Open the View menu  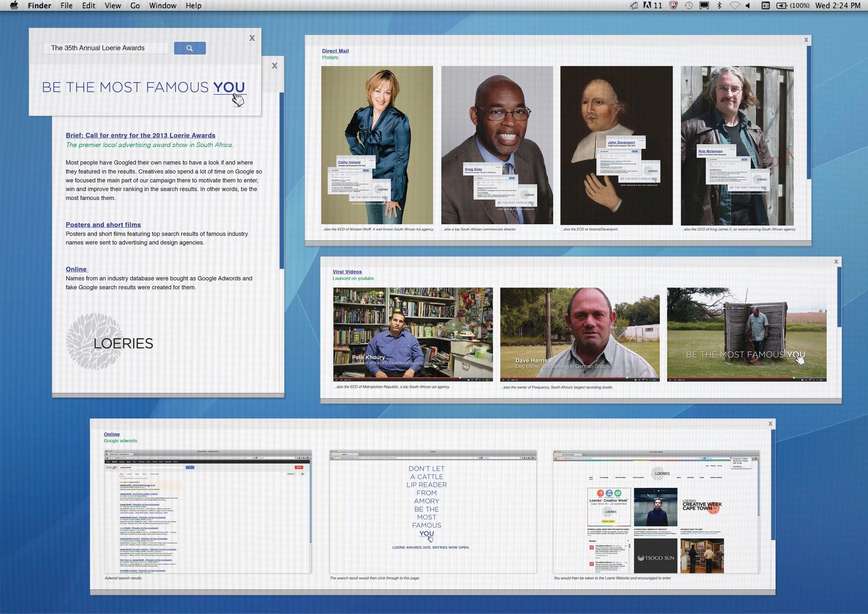pyautogui.click(x=113, y=6)
